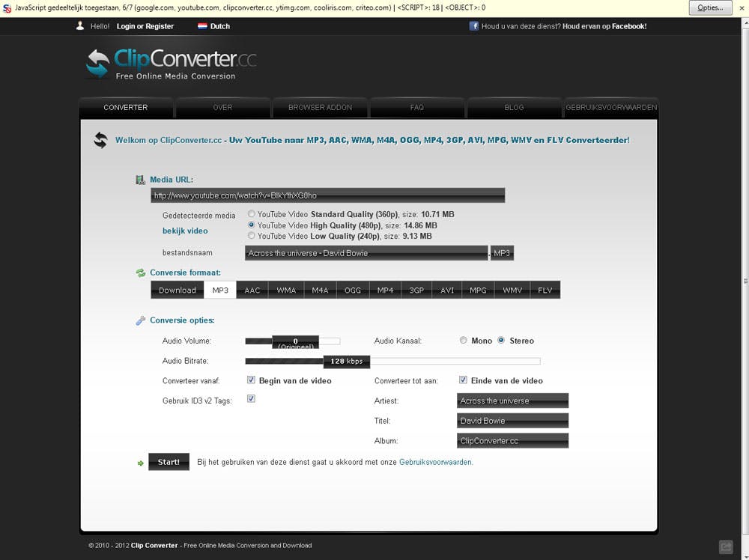Click the swirl arrows icon beside Welkom
The image size is (749, 560).
pyautogui.click(x=101, y=140)
